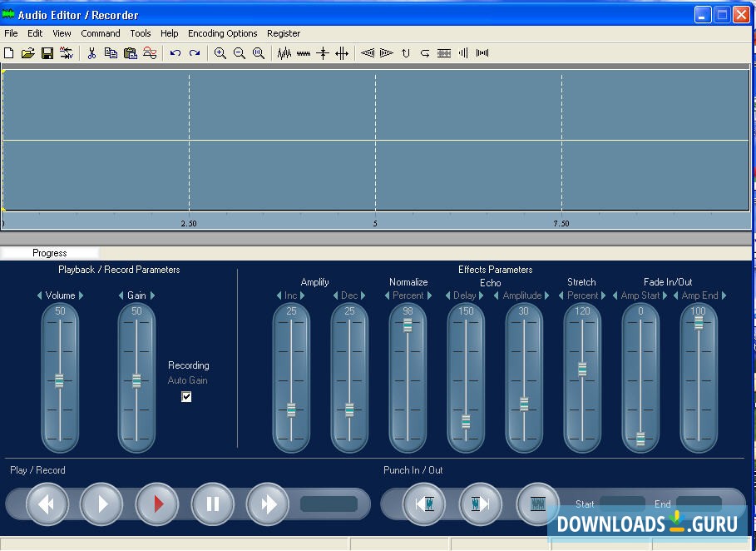This screenshot has height=551, width=756.
Task: Paste audio with the clipboard icon
Action: coord(131,53)
